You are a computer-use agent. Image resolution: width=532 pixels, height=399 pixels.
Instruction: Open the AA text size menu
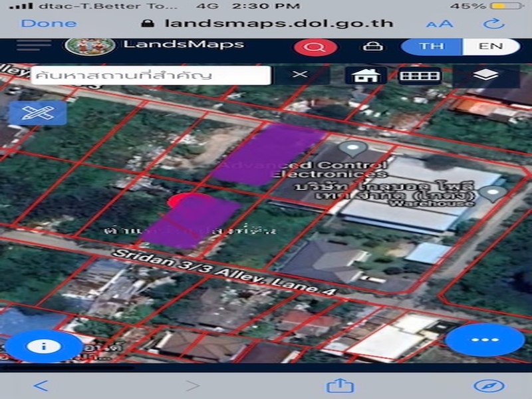pos(439,24)
